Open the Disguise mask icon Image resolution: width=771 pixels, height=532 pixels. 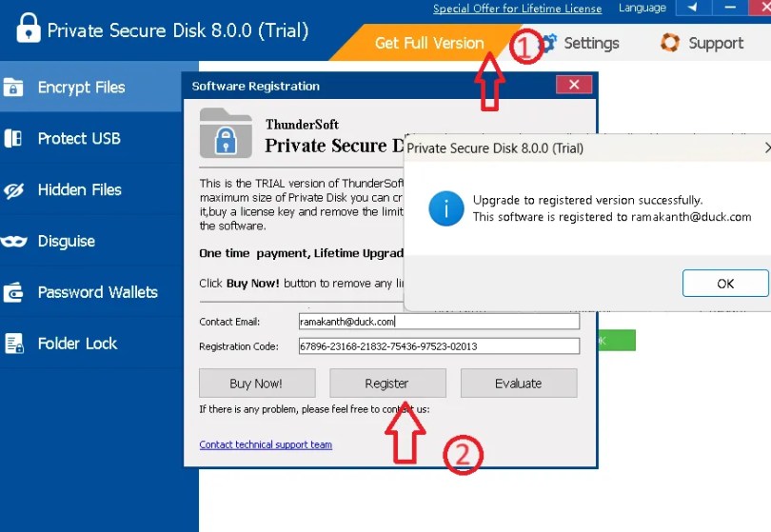pyautogui.click(x=13, y=242)
